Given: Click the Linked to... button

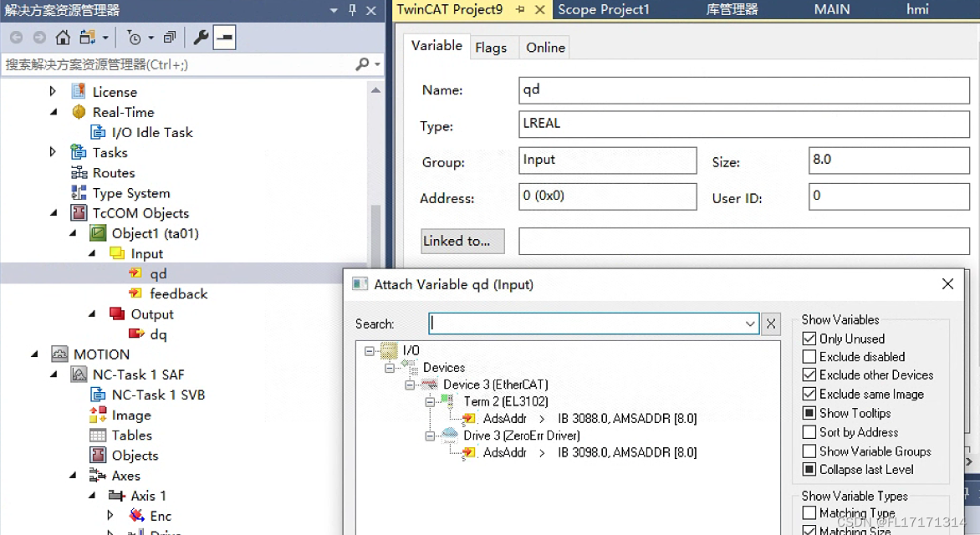Looking at the screenshot, I should coord(462,242).
